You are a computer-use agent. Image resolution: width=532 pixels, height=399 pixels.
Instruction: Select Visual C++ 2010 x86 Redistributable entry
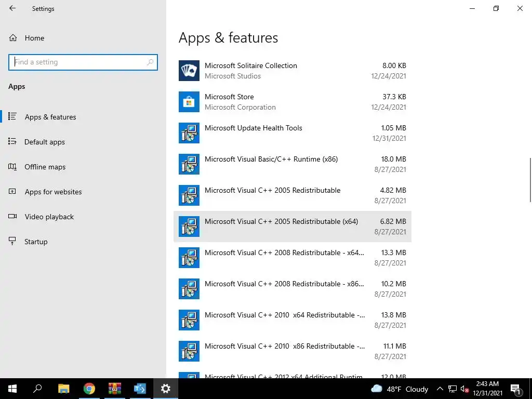(292, 352)
